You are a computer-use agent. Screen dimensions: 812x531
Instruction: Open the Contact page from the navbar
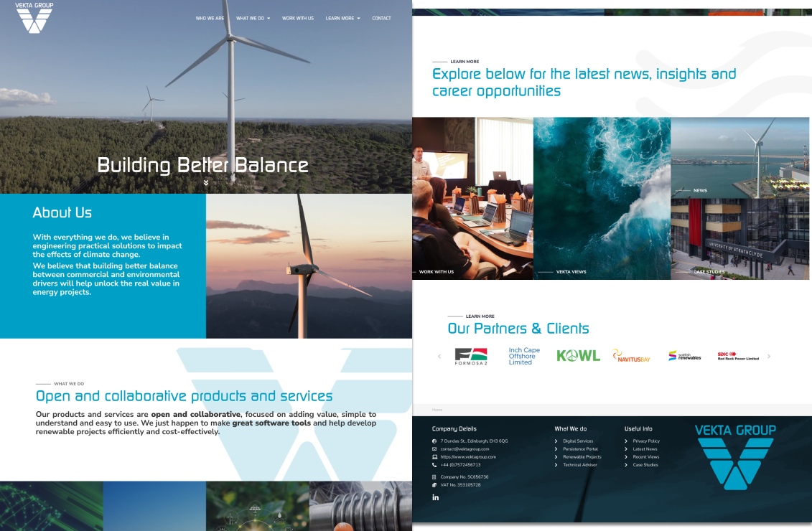tap(381, 18)
